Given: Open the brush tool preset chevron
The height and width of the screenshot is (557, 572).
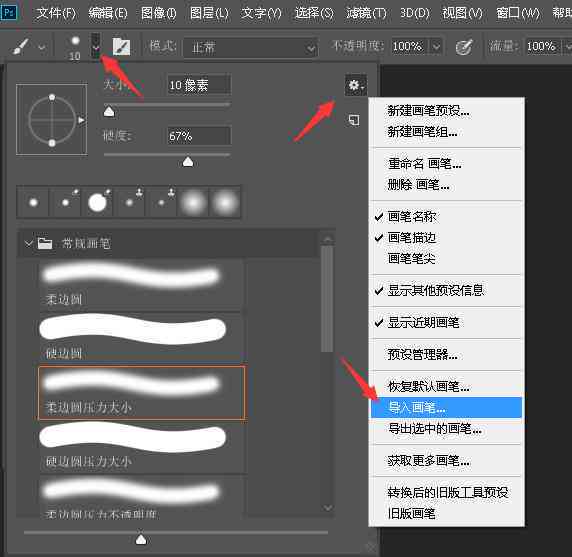Looking at the screenshot, I should [42, 47].
